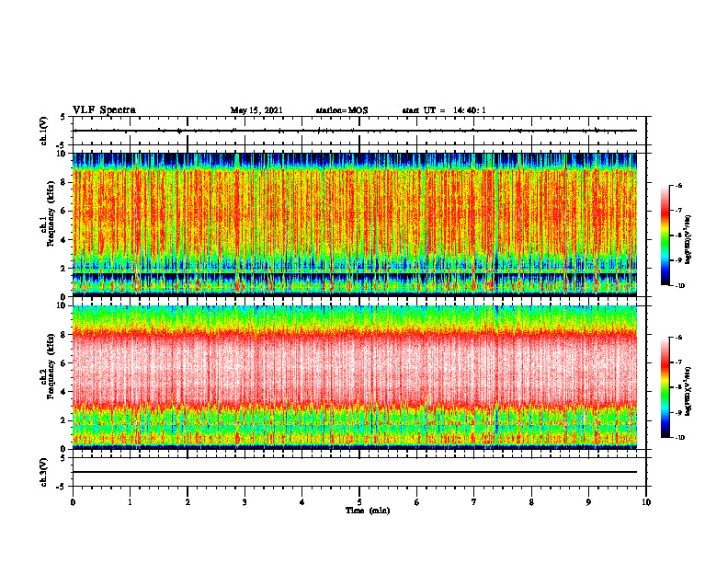Image resolution: width=728 pixels, height=563 pixels.
Task: Click time axis tick label "9"
Action: pos(588,502)
